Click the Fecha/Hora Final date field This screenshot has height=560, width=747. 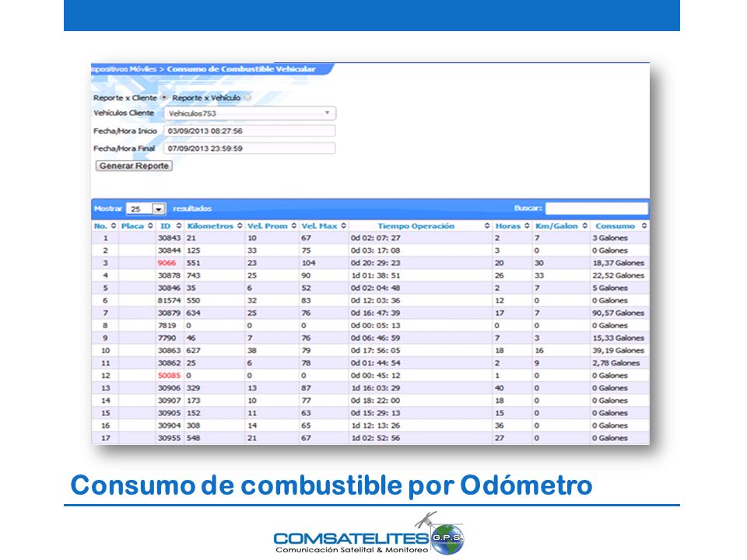coord(249,149)
